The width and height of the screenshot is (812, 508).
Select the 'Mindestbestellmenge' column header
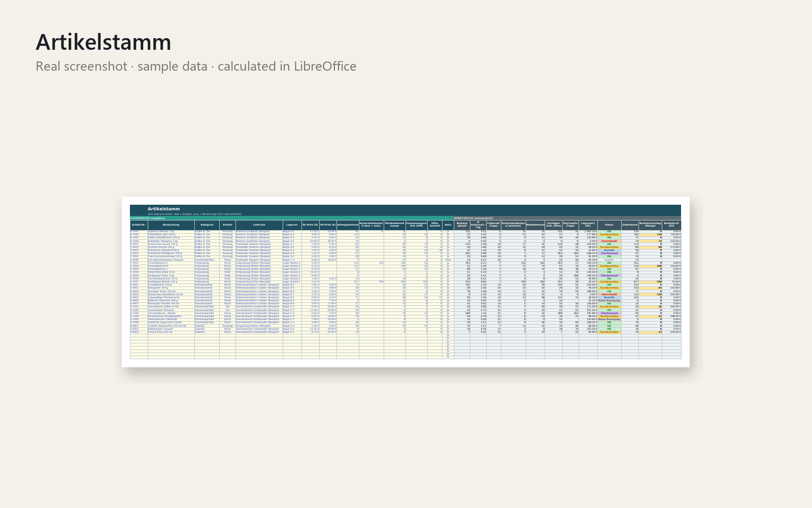pos(395,225)
